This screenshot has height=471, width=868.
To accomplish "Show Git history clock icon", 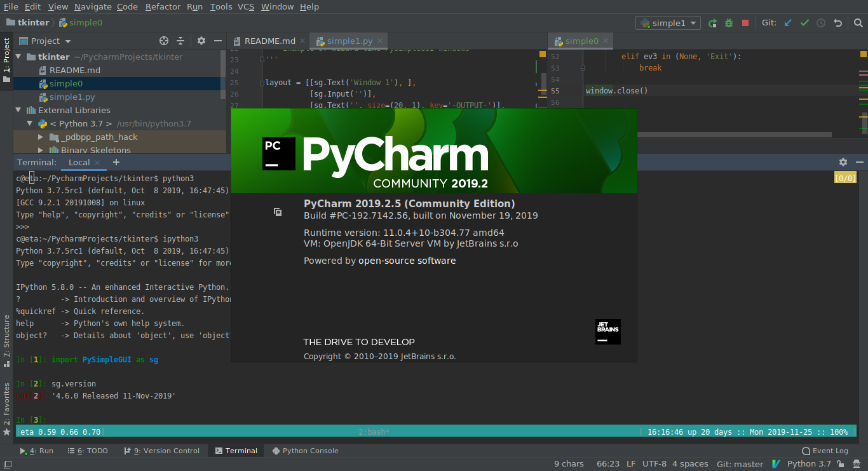I will pyautogui.click(x=821, y=23).
